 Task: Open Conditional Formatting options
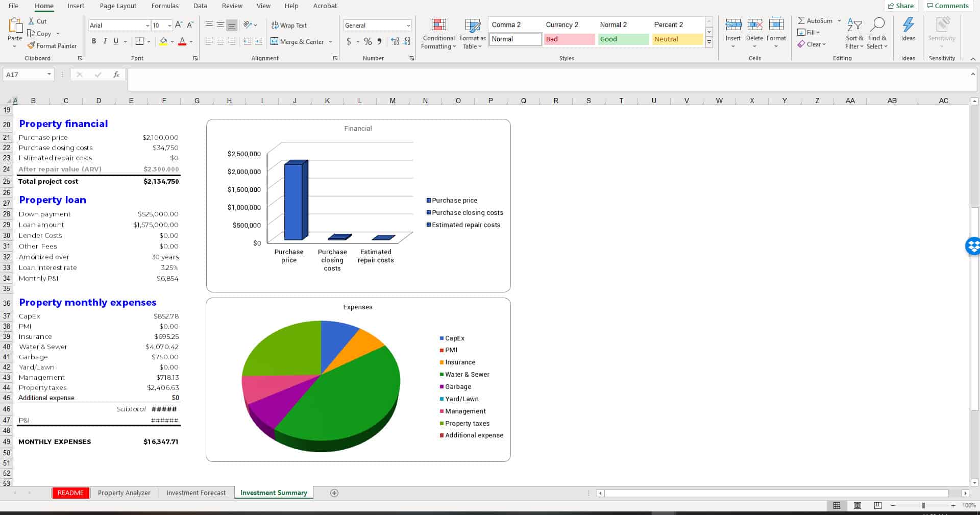[x=438, y=33]
